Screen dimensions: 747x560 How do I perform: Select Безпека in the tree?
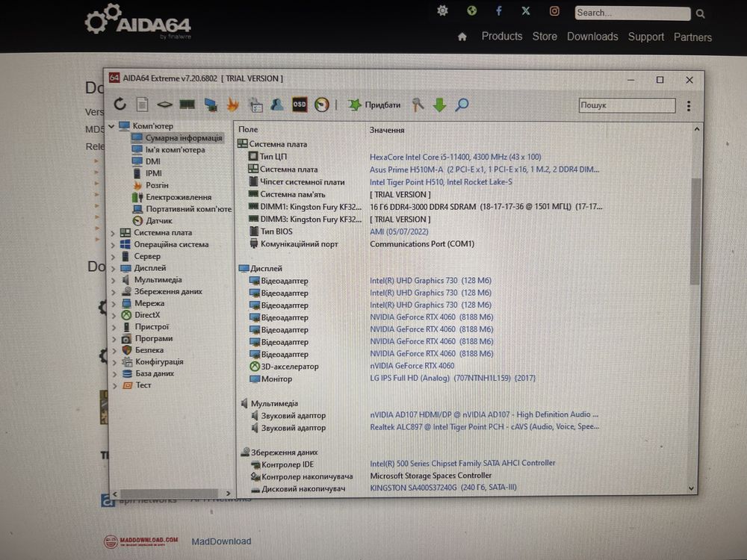point(149,350)
